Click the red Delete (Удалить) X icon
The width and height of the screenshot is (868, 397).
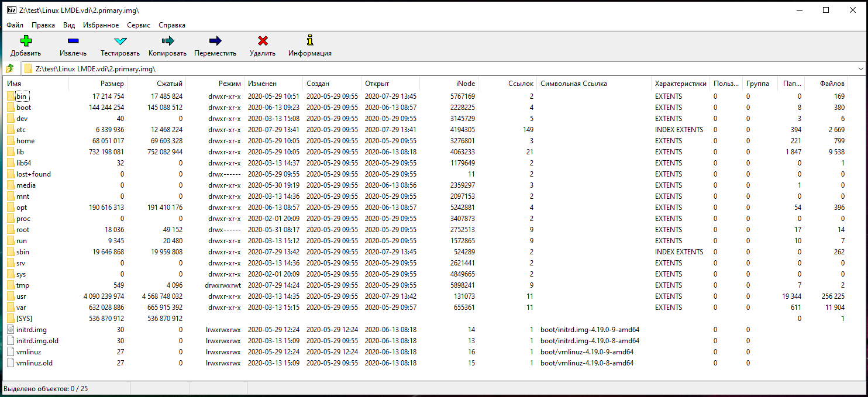click(263, 41)
